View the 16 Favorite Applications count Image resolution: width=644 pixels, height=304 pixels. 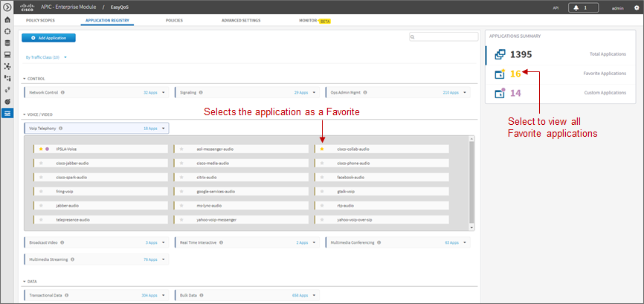coord(515,74)
